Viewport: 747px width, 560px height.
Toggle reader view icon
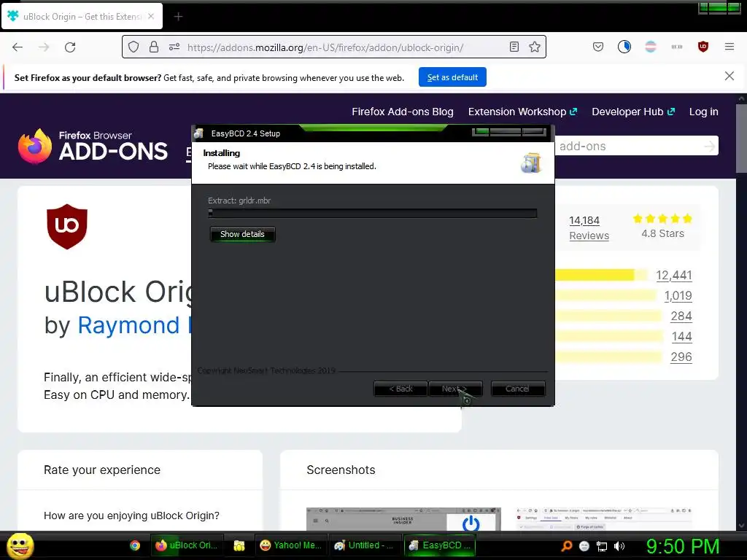coord(514,47)
